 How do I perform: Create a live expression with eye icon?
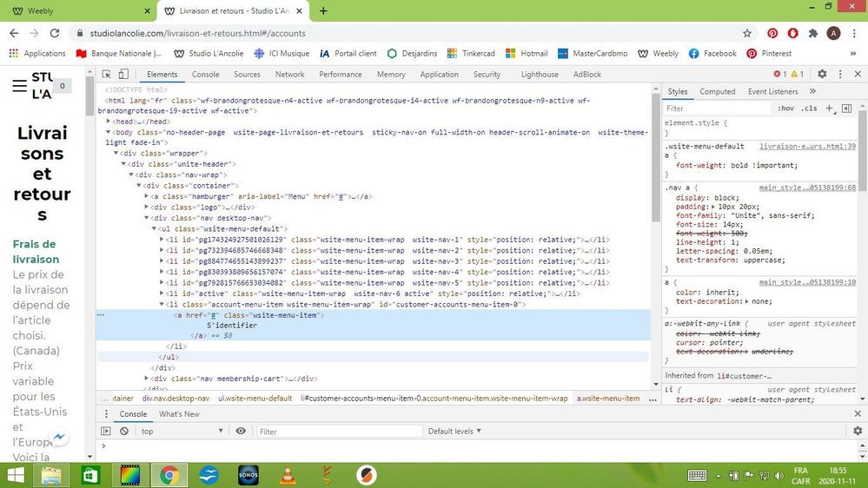tap(241, 432)
